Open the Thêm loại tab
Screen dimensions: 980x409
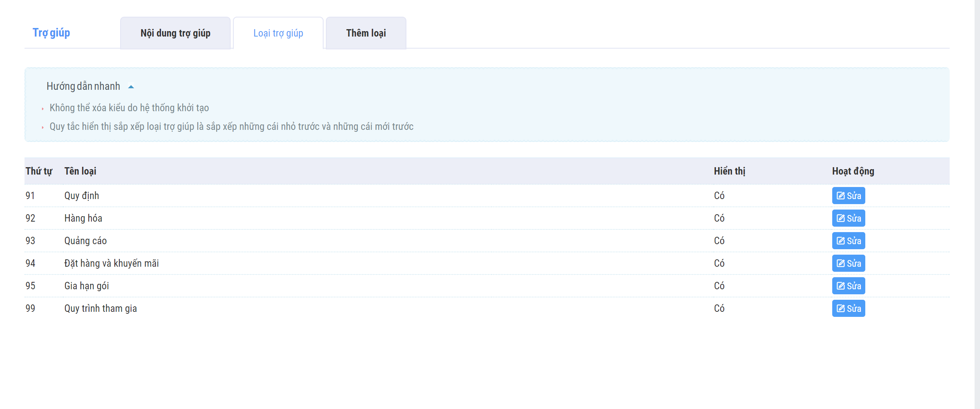pos(366,33)
